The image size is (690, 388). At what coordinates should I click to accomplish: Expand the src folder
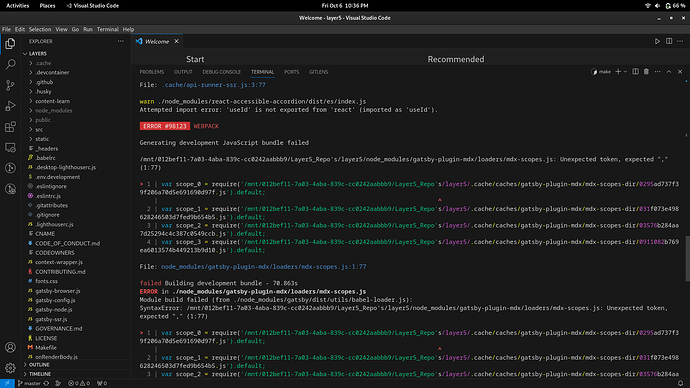39,129
